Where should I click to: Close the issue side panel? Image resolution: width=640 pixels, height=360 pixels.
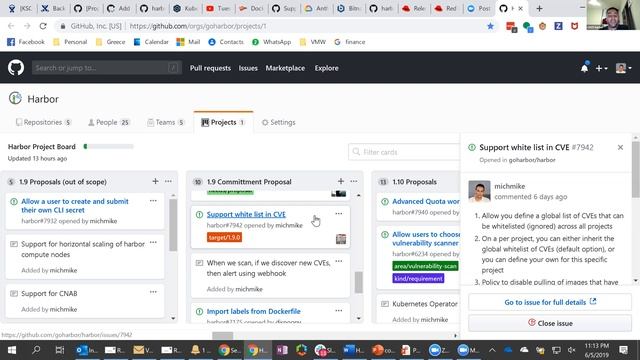click(620, 147)
